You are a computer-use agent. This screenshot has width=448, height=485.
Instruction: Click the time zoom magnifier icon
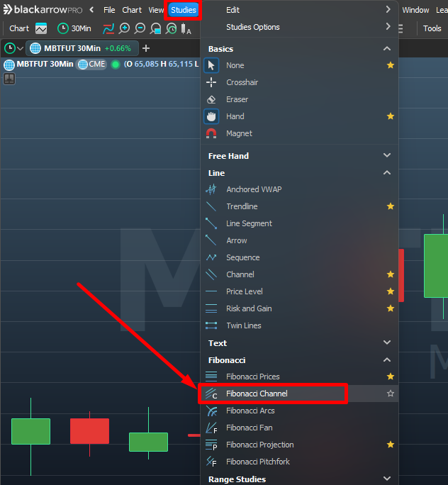click(x=172, y=28)
